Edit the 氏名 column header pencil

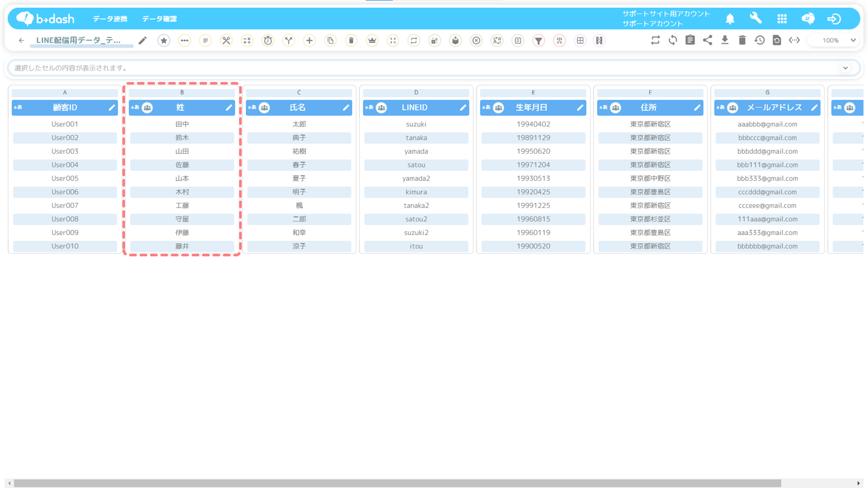[346, 108]
